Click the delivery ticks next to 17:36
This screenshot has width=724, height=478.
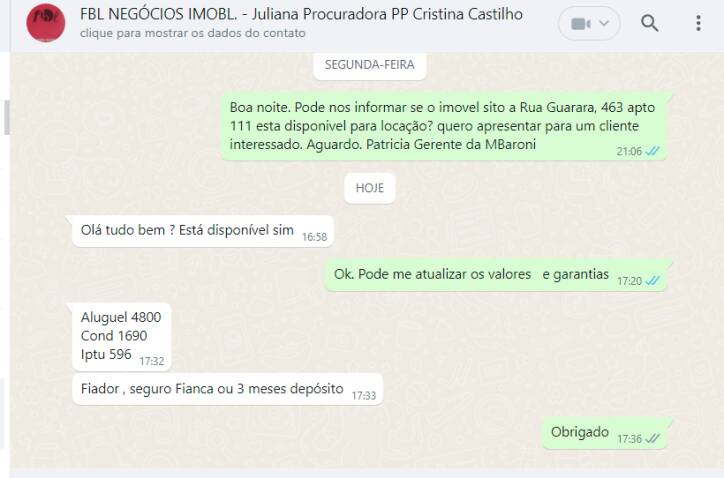click(x=652, y=439)
